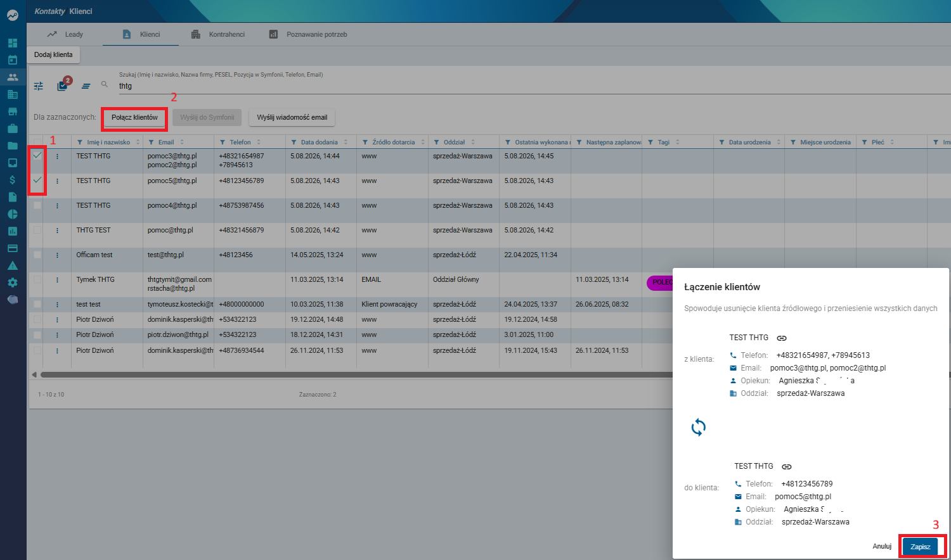Switch to the Leady tab
Viewport: 951px width, 560px height.
65,34
